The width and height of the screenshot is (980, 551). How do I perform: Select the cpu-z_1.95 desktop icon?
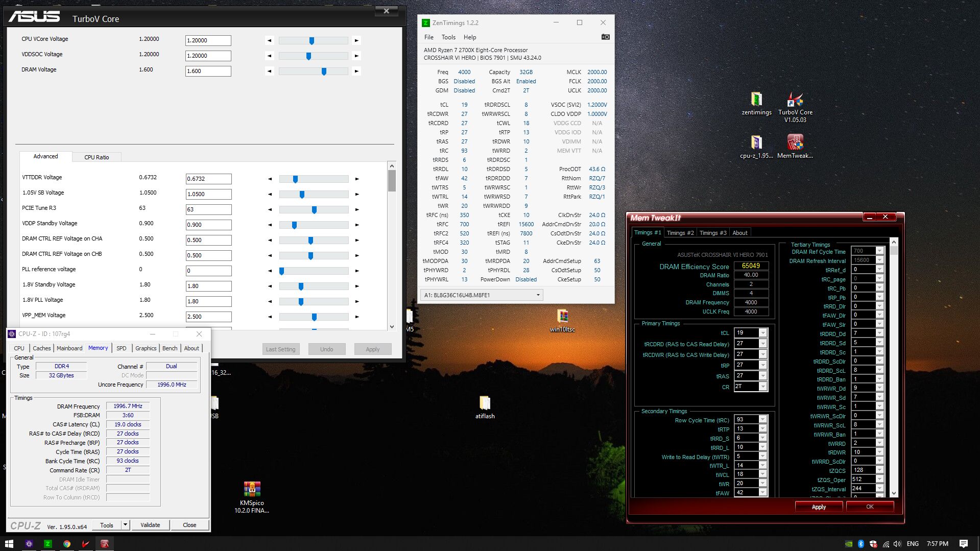click(x=756, y=147)
